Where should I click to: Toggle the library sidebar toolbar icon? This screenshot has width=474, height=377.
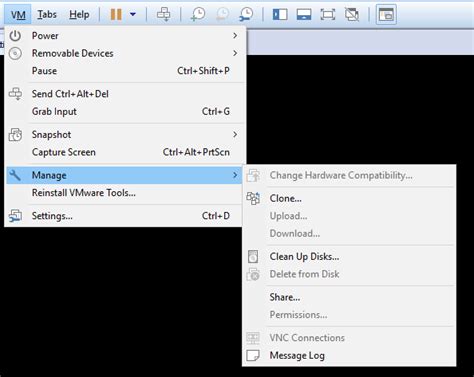280,14
